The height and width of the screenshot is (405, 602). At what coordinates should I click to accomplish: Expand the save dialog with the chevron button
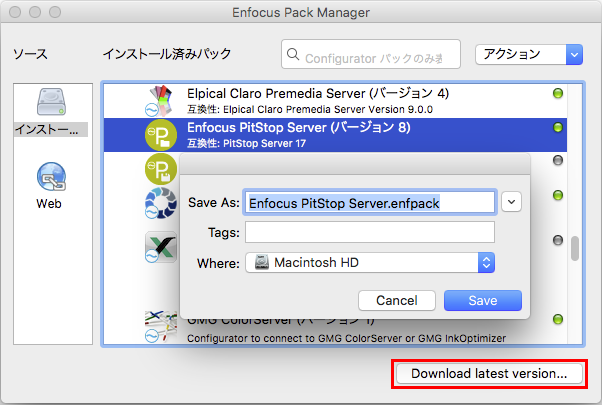pos(511,202)
